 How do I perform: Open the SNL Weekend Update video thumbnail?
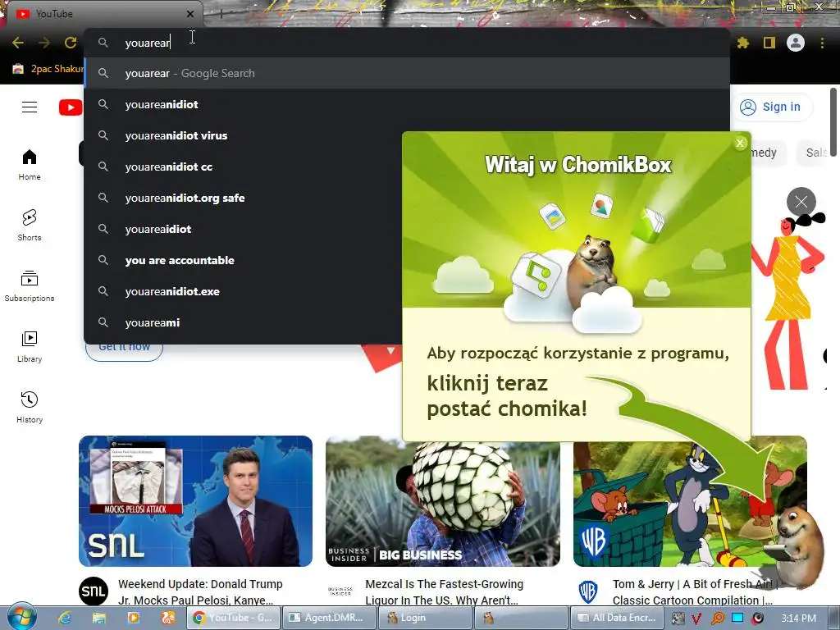point(195,501)
